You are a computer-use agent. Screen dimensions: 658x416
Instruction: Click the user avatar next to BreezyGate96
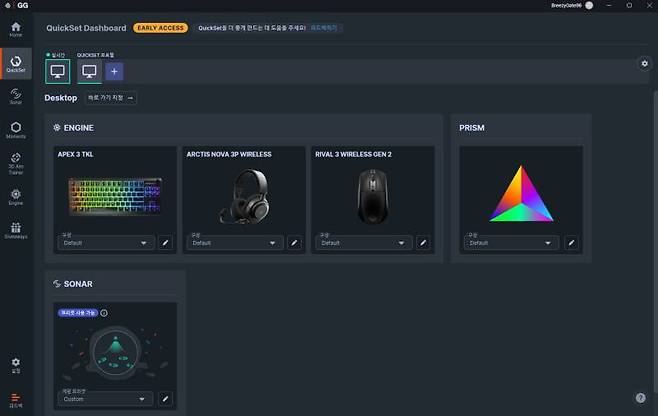tap(589, 5)
